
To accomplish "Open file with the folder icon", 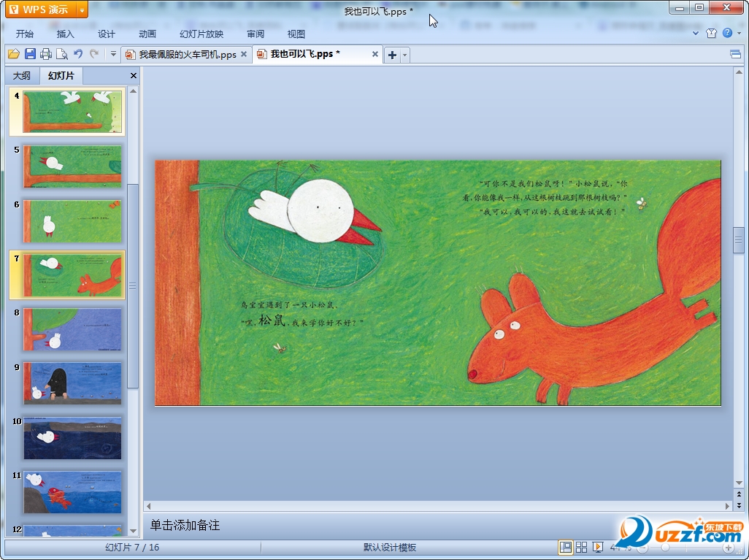I will pyautogui.click(x=14, y=54).
